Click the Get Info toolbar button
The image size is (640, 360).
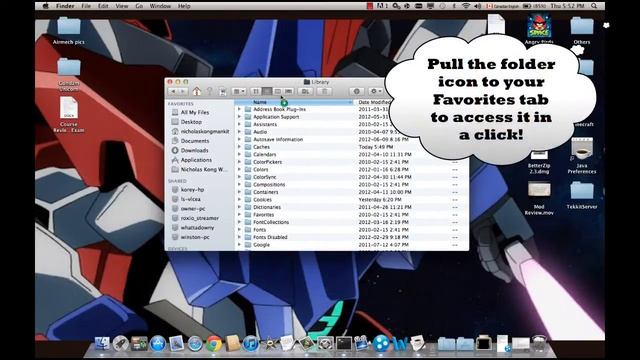coord(356,91)
